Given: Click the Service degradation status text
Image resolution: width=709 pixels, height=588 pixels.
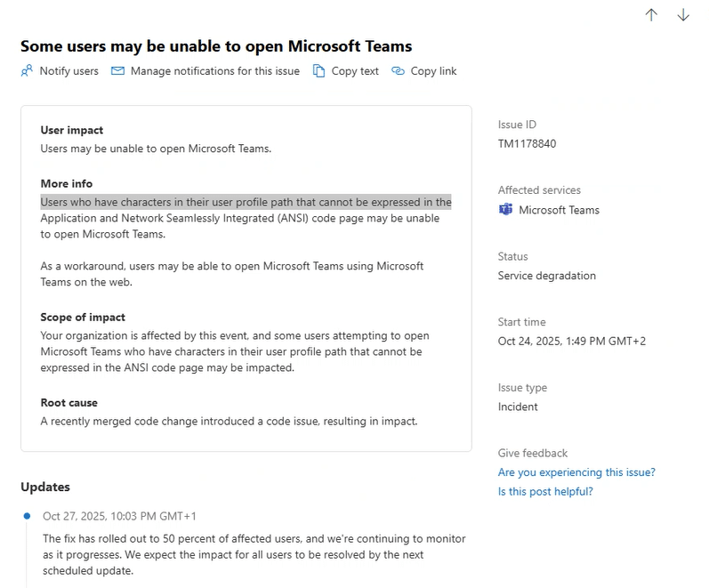Looking at the screenshot, I should point(546,275).
